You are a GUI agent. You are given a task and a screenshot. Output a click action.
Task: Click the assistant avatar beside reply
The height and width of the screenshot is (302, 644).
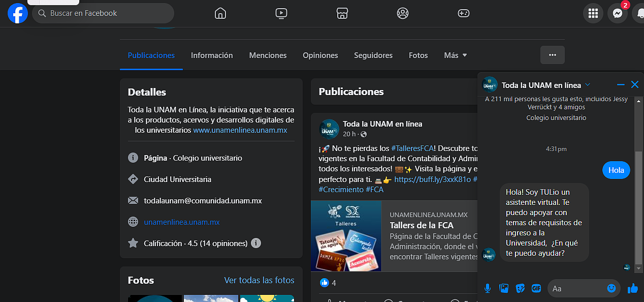point(489,255)
